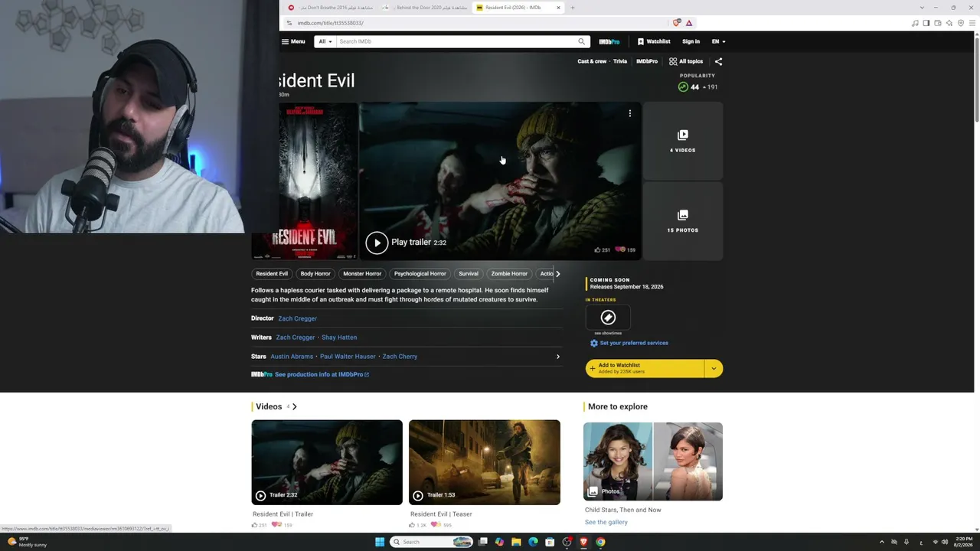The height and width of the screenshot is (551, 980).
Task: Like the trailer with thumbs-up icon
Action: click(598, 249)
